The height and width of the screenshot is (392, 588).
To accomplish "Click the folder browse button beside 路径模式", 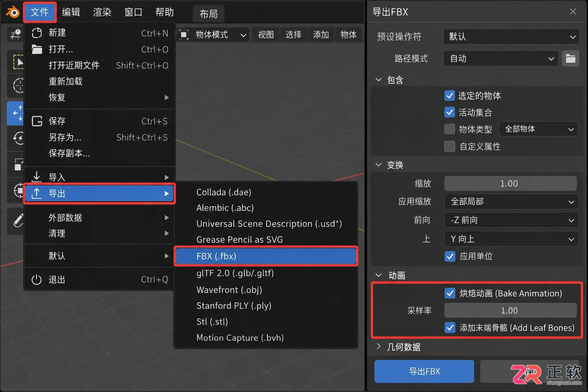I will [x=570, y=59].
